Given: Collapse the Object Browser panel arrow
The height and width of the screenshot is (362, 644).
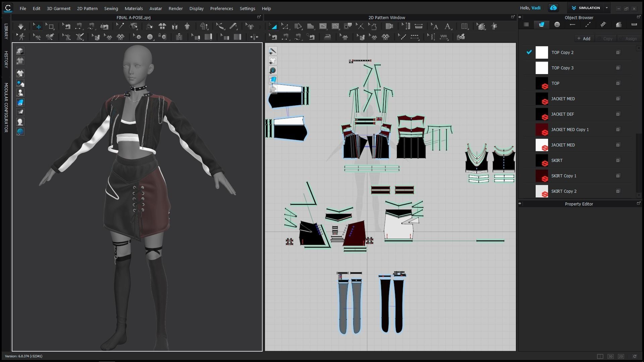Looking at the screenshot, I should click(x=520, y=17).
